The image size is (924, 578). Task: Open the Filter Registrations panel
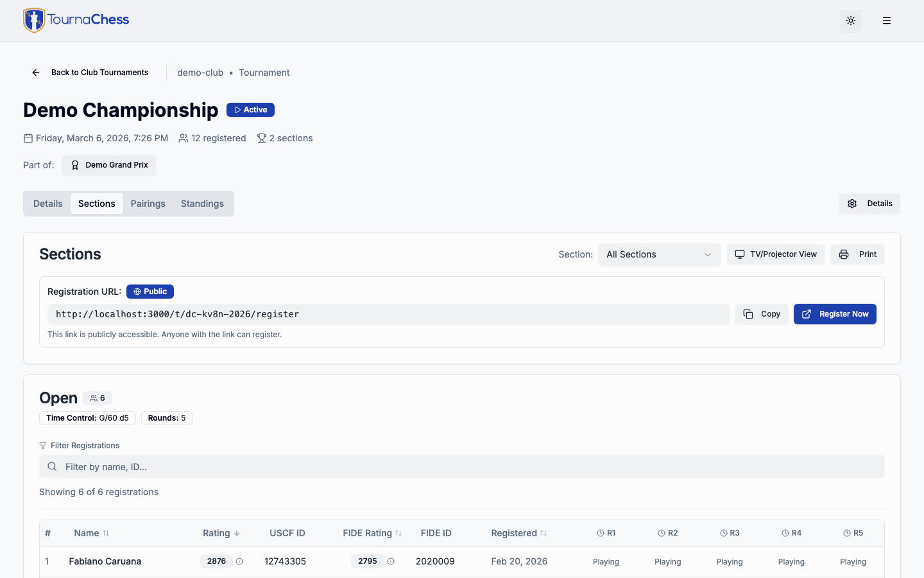coord(80,445)
